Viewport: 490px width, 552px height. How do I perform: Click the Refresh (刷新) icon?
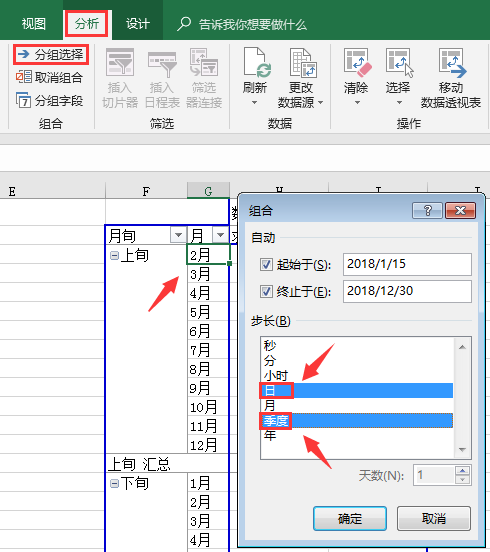[x=257, y=63]
